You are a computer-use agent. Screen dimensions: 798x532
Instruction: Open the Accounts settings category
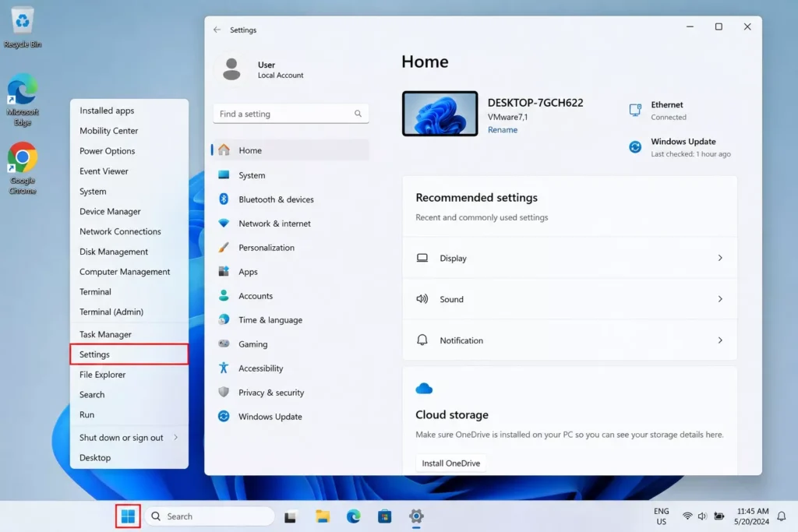tap(291, 295)
